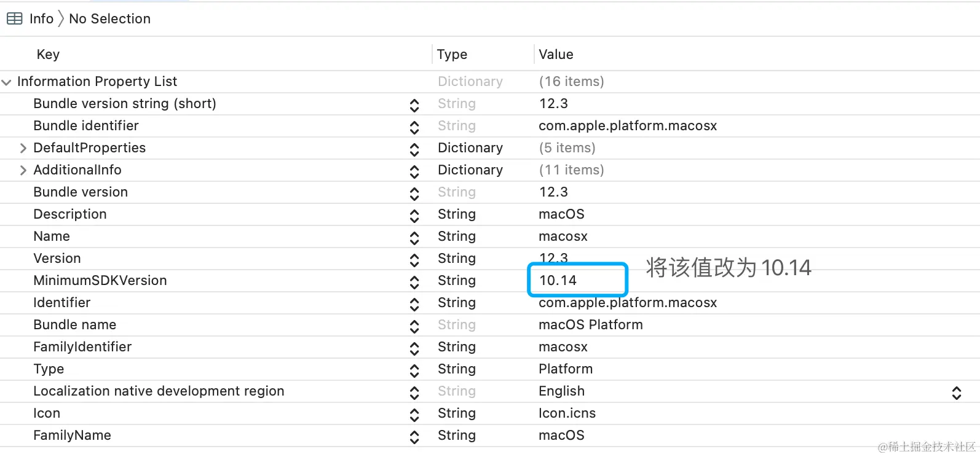Open key stepper for FamilyIdentifier

click(x=414, y=348)
